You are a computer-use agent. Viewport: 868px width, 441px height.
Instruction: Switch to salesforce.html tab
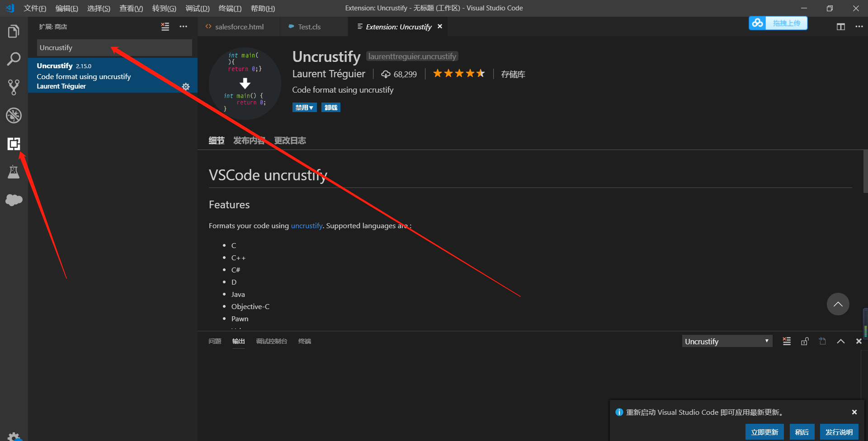(x=239, y=27)
